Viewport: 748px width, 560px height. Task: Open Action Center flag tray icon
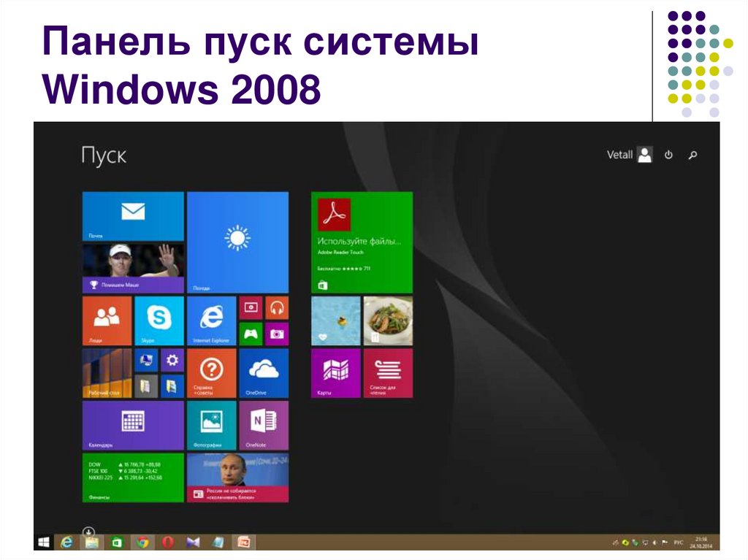[x=664, y=542]
